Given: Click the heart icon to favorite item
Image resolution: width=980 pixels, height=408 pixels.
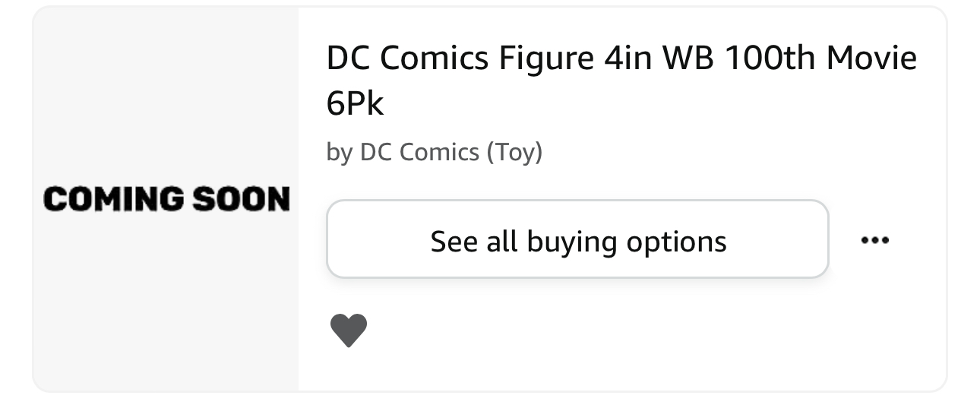Looking at the screenshot, I should [x=349, y=331].
